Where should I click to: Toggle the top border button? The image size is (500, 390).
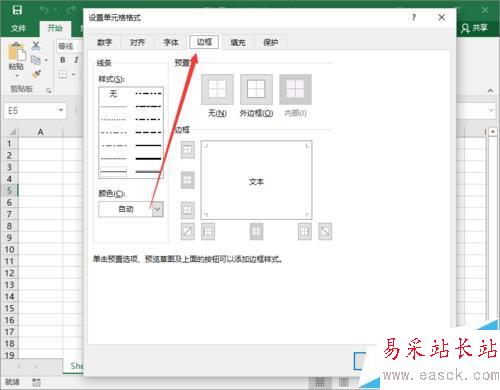coord(188,150)
